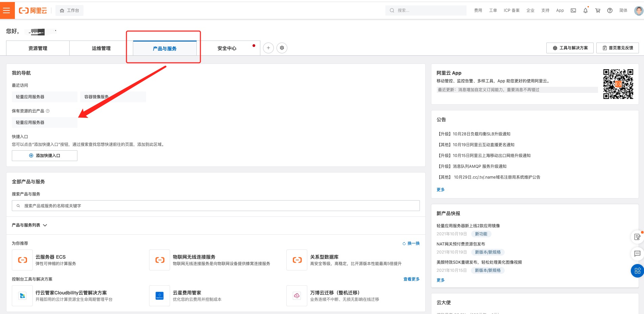Image resolution: width=644 pixels, height=314 pixels.
Task: Open the 工单 menu
Action: [493, 10]
